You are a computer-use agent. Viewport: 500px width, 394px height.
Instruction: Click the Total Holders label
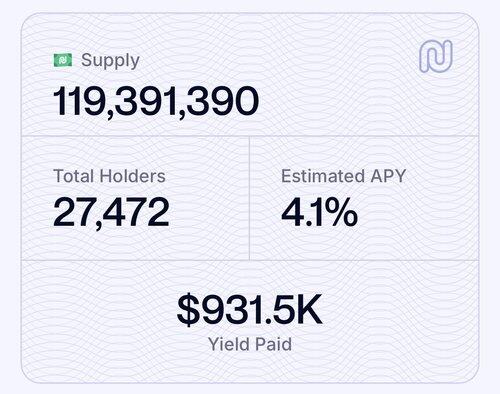(109, 176)
